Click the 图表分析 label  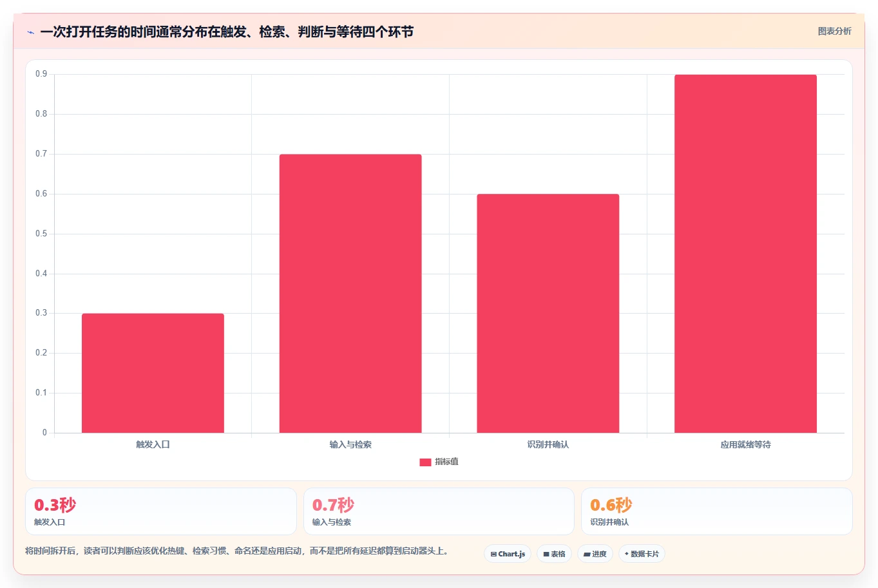coord(834,31)
